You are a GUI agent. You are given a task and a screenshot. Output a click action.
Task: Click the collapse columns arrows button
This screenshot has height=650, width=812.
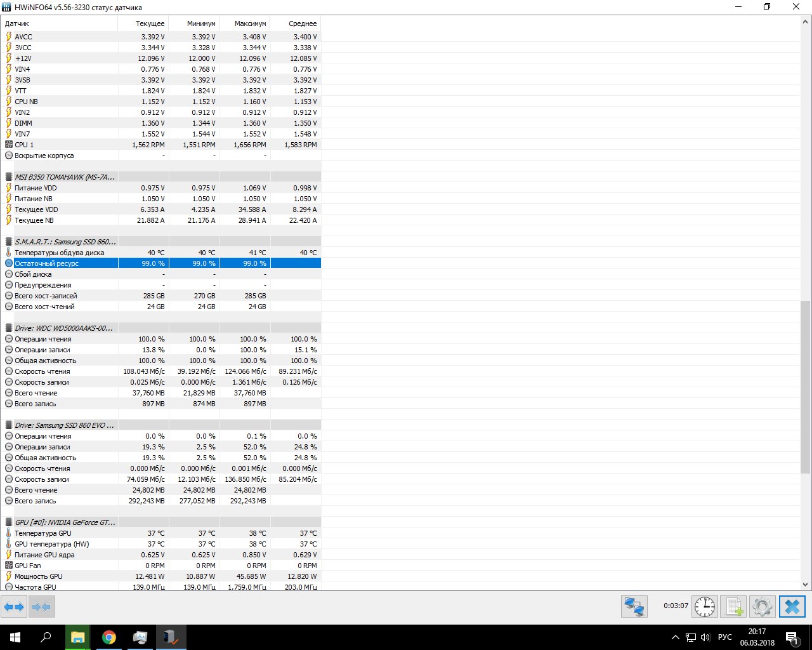(41, 607)
